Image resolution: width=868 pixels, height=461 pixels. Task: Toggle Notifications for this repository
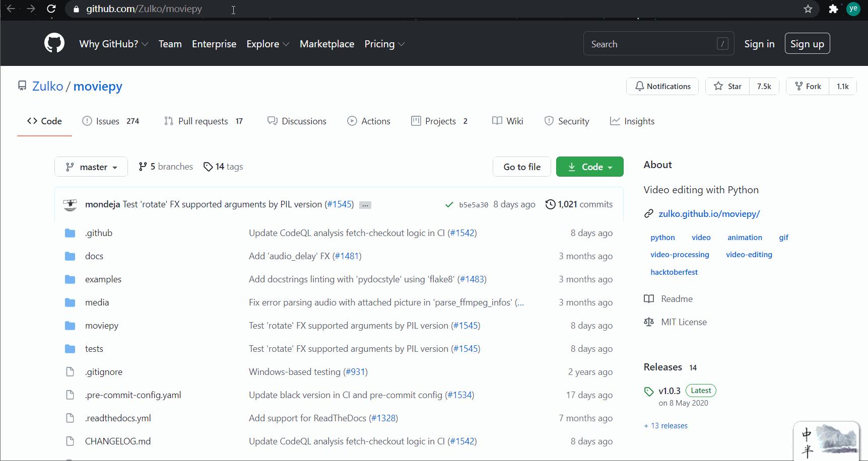tap(662, 87)
